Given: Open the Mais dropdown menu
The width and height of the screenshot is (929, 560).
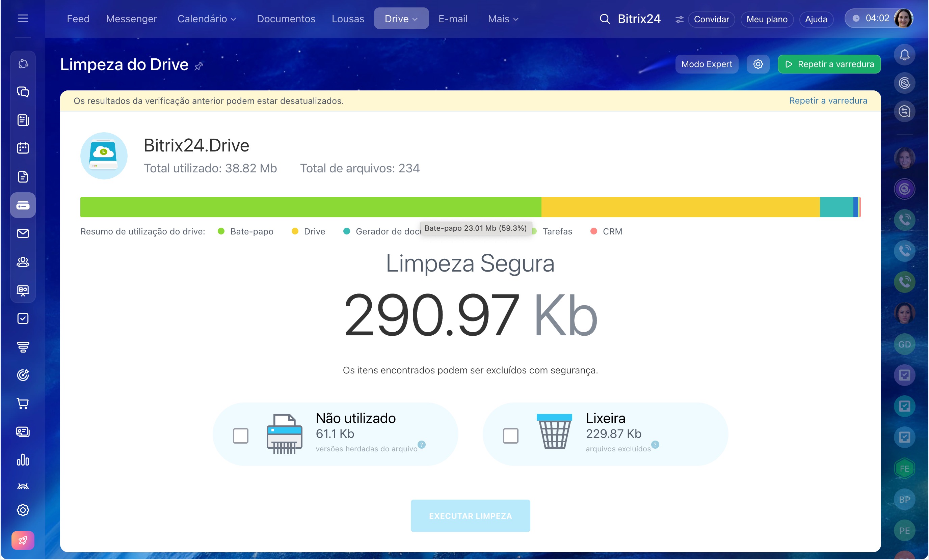Looking at the screenshot, I should 503,19.
